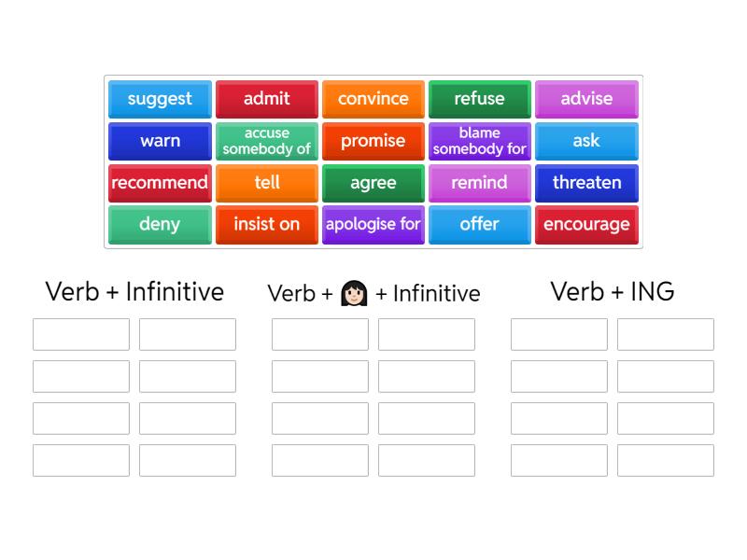Click the 'suggest' word tile
This screenshot has height=560, width=747.
[x=160, y=99]
